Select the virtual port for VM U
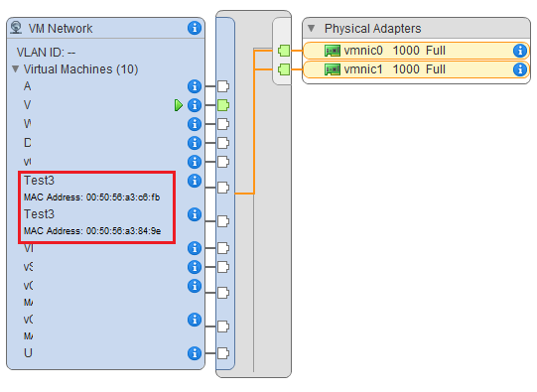 [223, 353]
